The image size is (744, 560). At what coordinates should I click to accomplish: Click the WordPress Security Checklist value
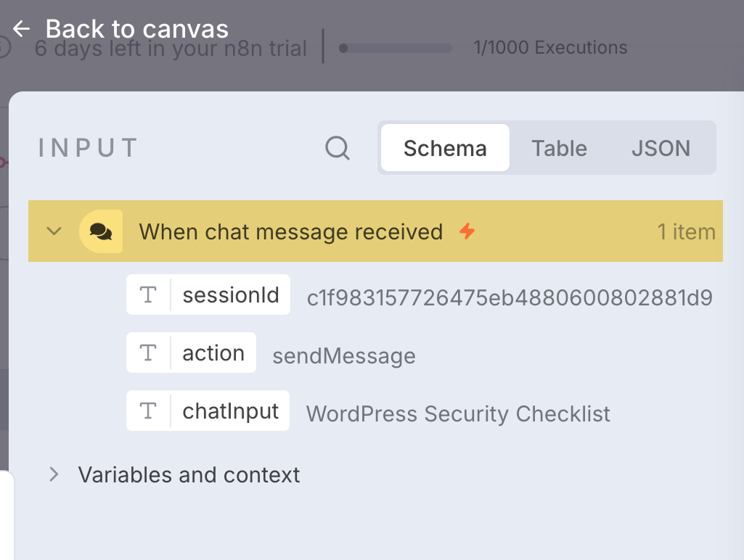[x=458, y=414]
